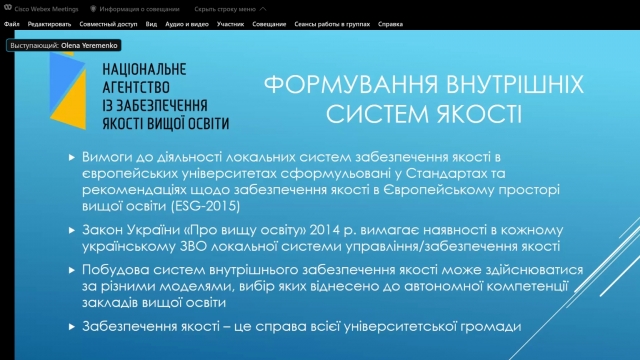Click the slide title ФОРМУВАННЯ ВНУТРІШНІХ СИСТЕМ ЯКОСТІ
This screenshot has width=640, height=360.
[x=424, y=99]
